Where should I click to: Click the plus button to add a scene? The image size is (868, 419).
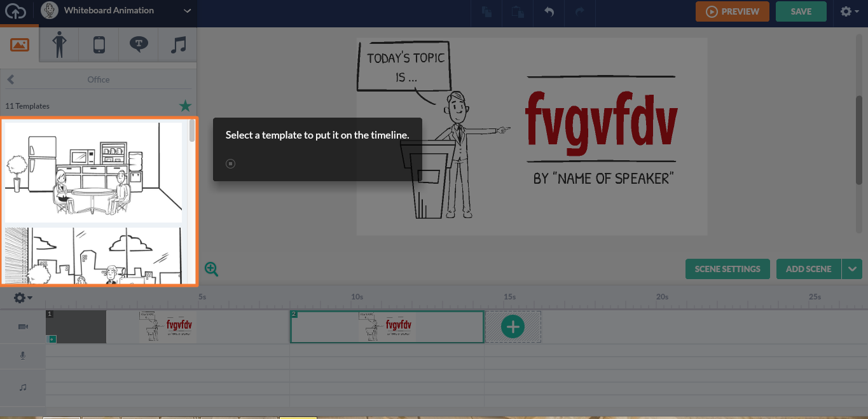coord(513,327)
